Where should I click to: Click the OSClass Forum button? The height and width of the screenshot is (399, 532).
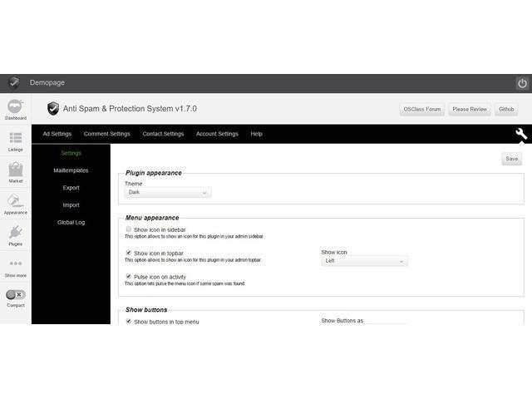point(422,109)
